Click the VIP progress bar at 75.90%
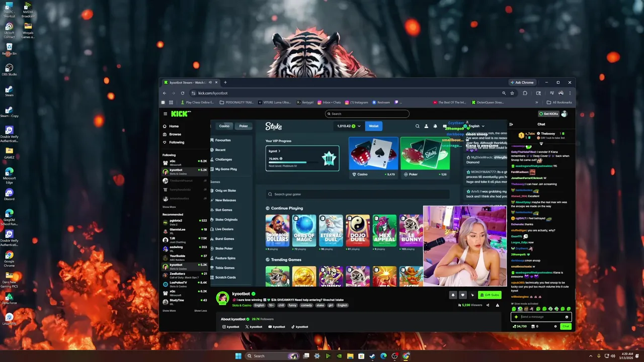The image size is (644, 362). (295, 162)
